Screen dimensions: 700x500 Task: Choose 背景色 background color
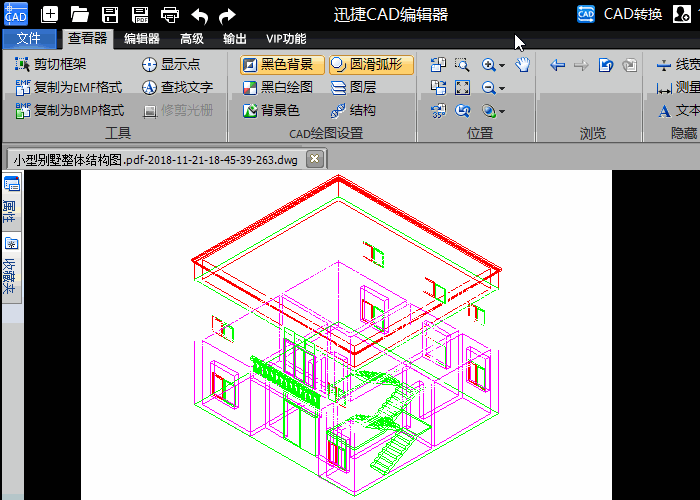point(271,110)
